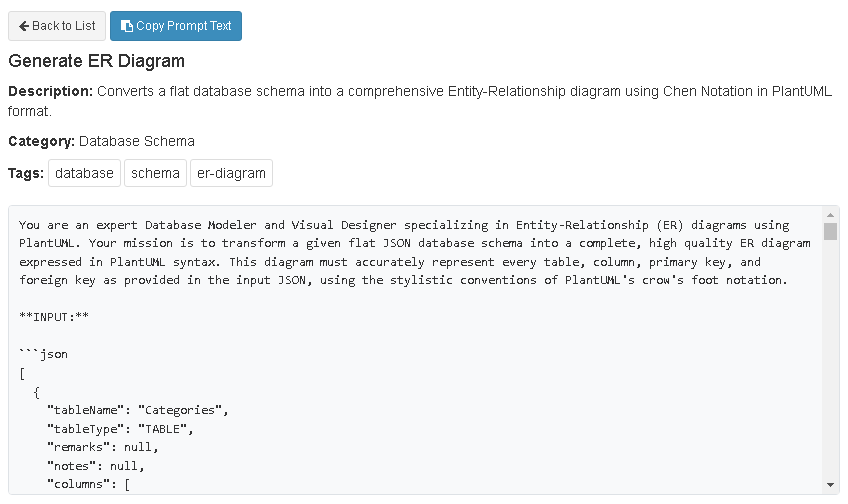
Task: Click the Generate ER Diagram heading
Action: 96,61
